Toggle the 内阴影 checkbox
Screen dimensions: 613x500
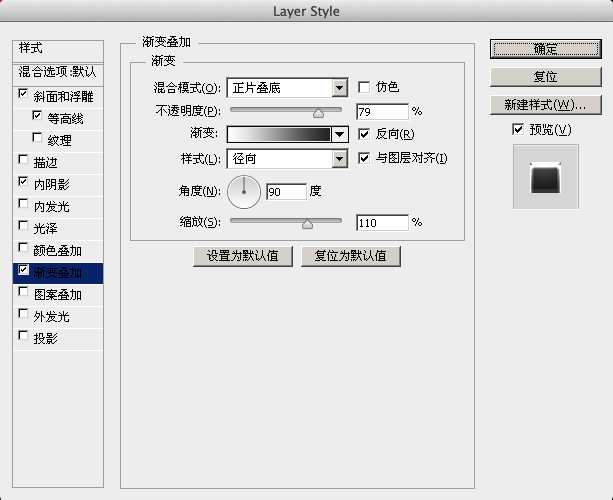(x=23, y=181)
